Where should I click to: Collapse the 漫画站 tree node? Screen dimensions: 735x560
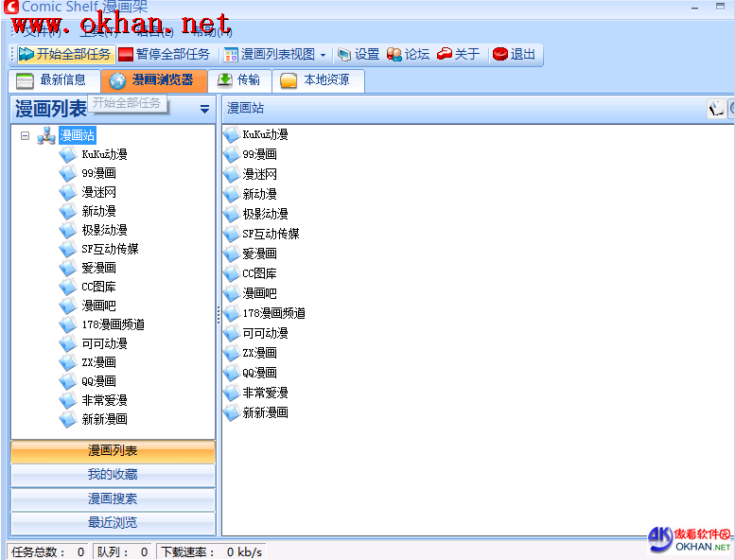[26, 136]
